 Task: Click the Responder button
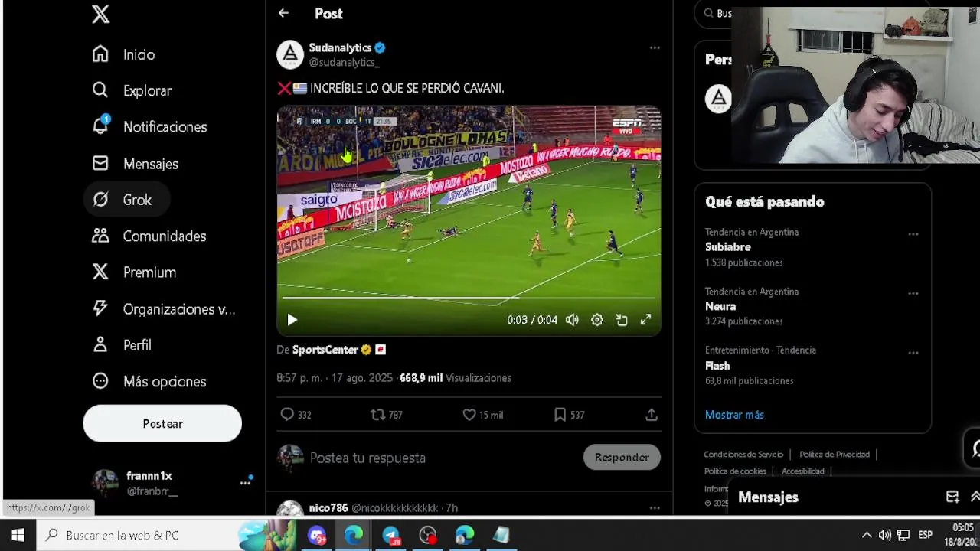click(x=622, y=457)
